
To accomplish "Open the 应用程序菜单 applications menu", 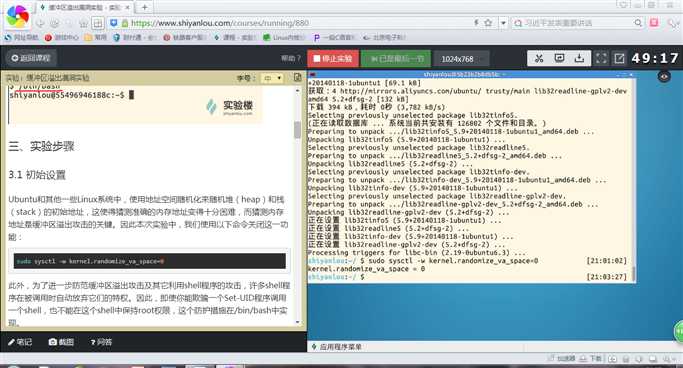I will [336, 347].
